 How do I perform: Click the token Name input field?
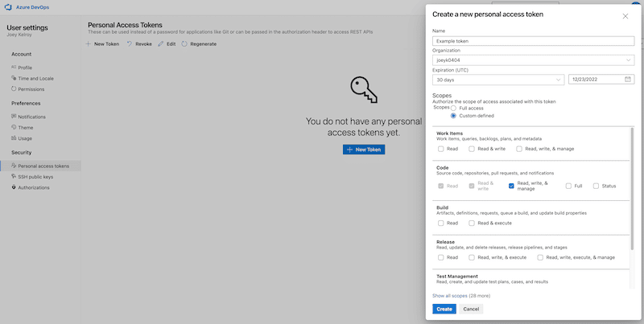[533, 41]
